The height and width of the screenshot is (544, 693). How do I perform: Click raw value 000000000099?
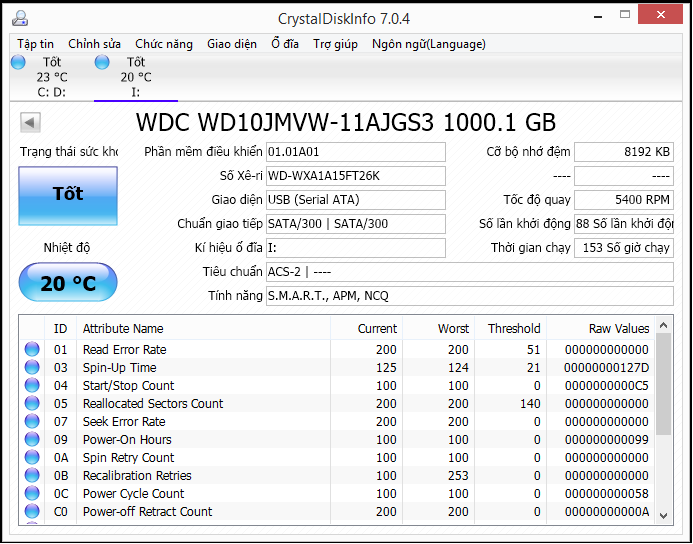[x=606, y=440]
